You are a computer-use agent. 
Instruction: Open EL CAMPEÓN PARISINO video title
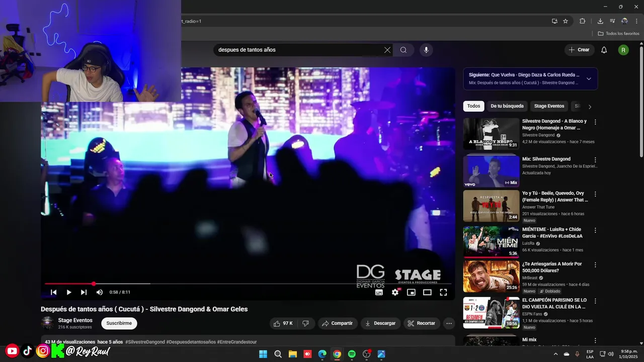554,303
